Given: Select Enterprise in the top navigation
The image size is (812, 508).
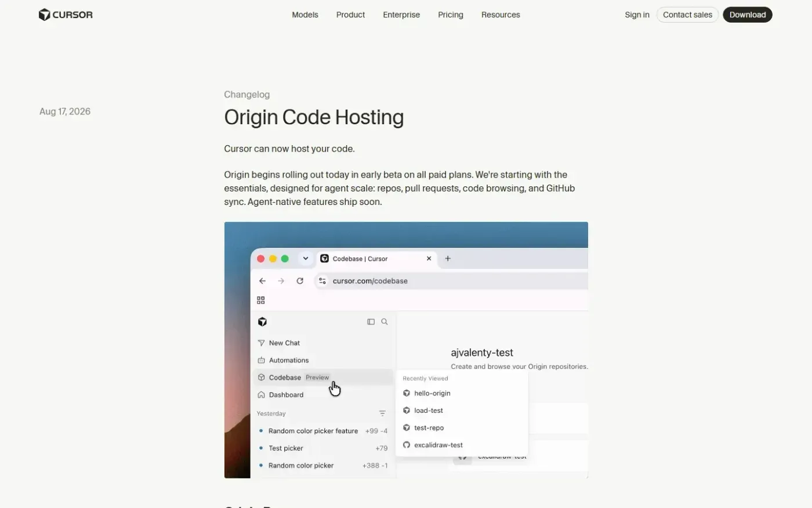Looking at the screenshot, I should point(401,15).
